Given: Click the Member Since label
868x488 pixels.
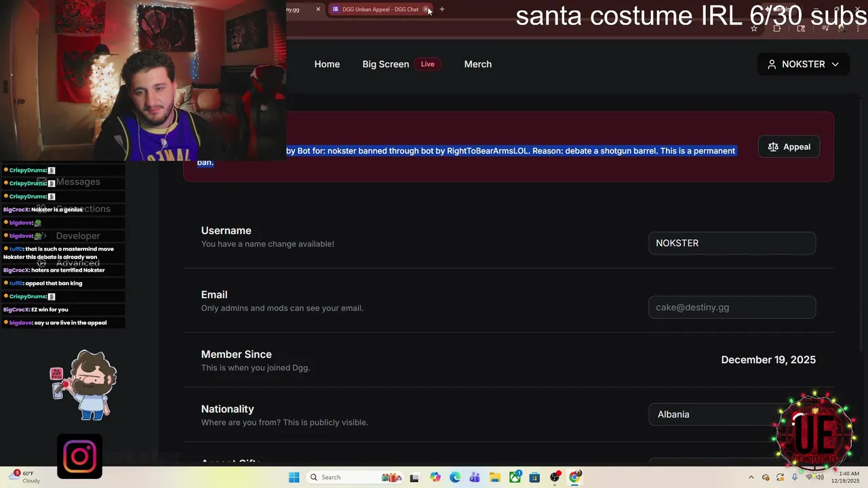Looking at the screenshot, I should click(236, 354).
